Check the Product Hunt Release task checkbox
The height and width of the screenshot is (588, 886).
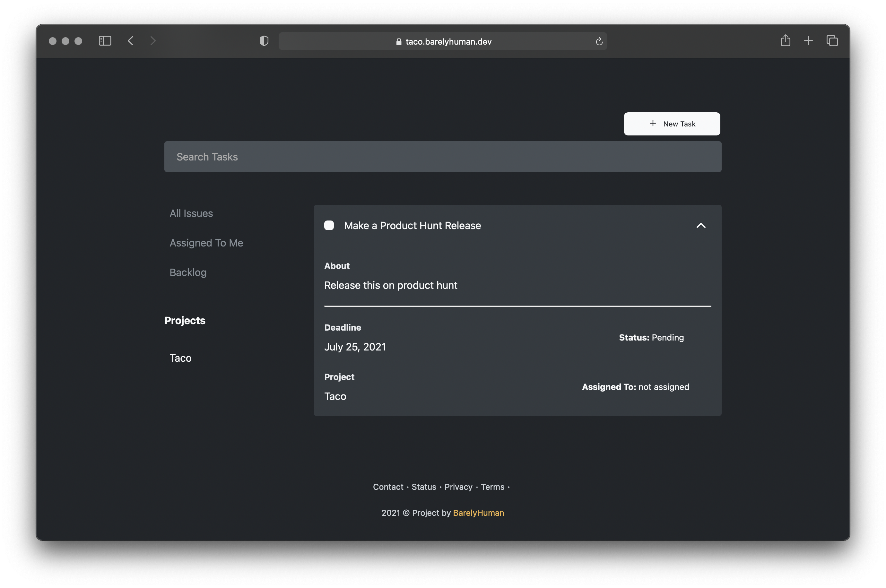point(329,225)
